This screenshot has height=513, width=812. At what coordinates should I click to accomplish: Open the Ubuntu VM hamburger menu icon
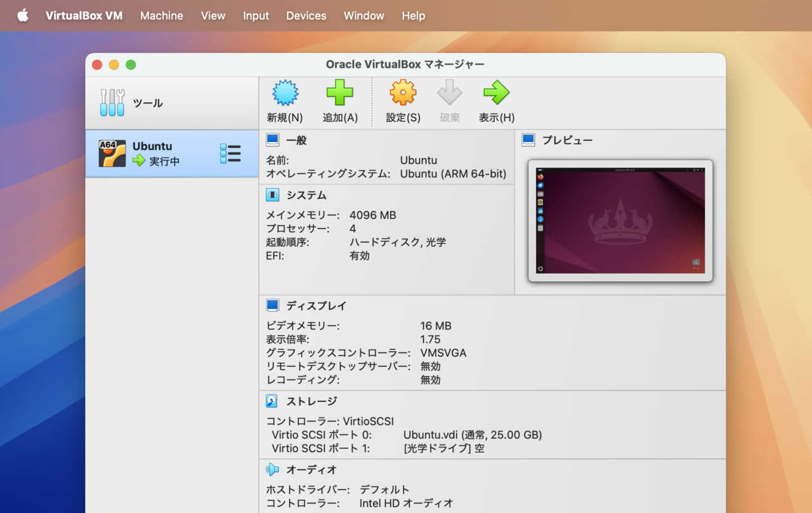tap(230, 154)
